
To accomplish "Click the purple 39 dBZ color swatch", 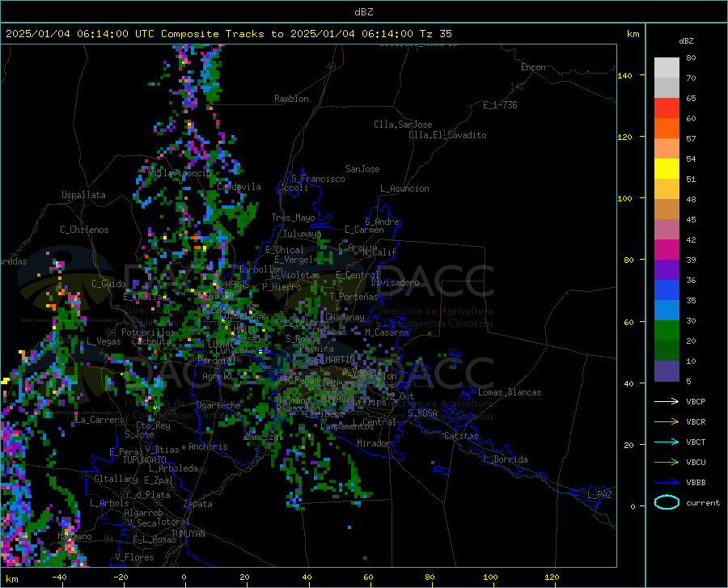I will pyautogui.click(x=667, y=270).
